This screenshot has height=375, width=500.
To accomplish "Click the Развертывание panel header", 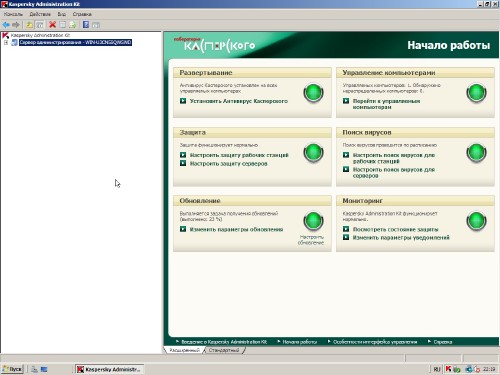I will coord(252,72).
